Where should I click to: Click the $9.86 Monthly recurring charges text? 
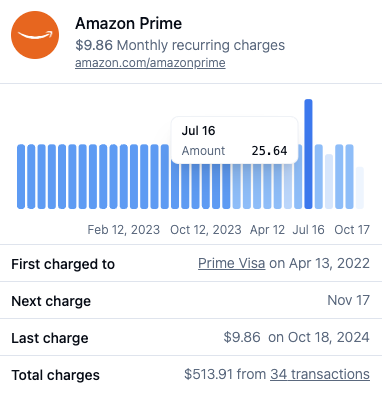point(180,45)
